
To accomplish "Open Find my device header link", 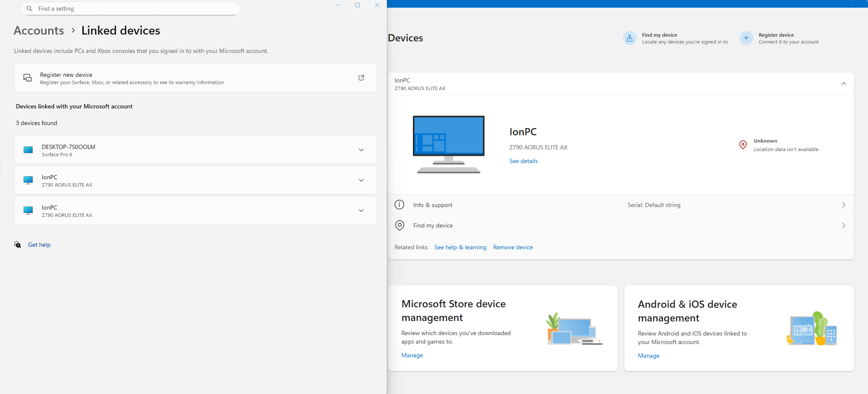I will tap(685, 38).
